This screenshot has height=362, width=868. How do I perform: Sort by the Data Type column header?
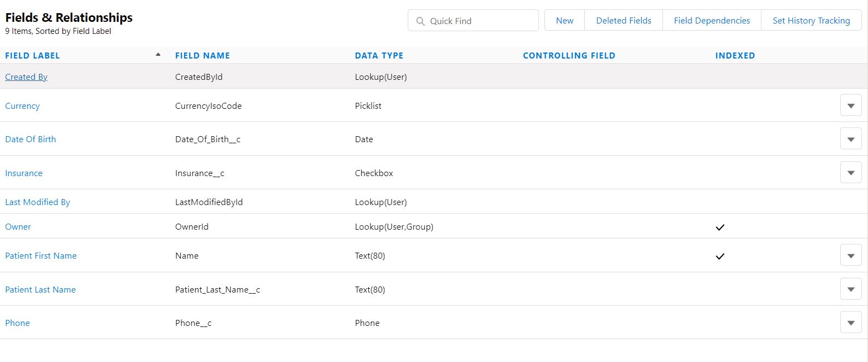[379, 56]
